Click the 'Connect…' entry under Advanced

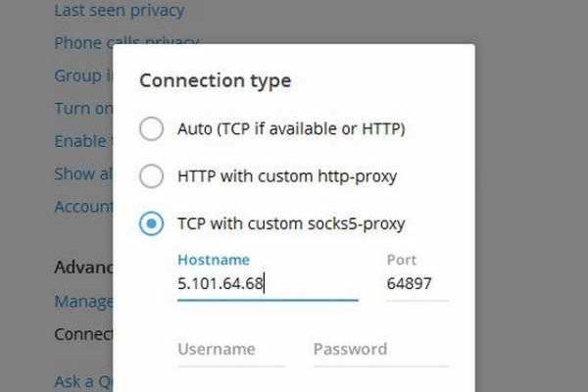[x=82, y=333]
